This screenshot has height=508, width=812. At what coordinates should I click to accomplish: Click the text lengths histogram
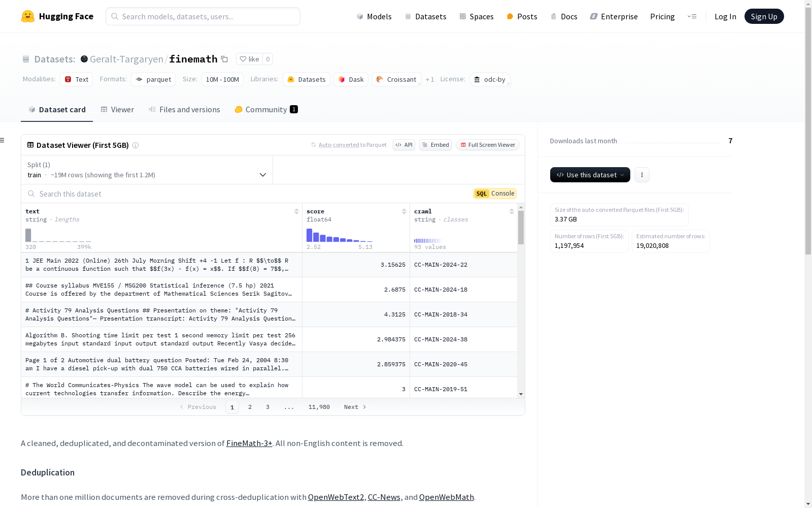tap(58, 235)
